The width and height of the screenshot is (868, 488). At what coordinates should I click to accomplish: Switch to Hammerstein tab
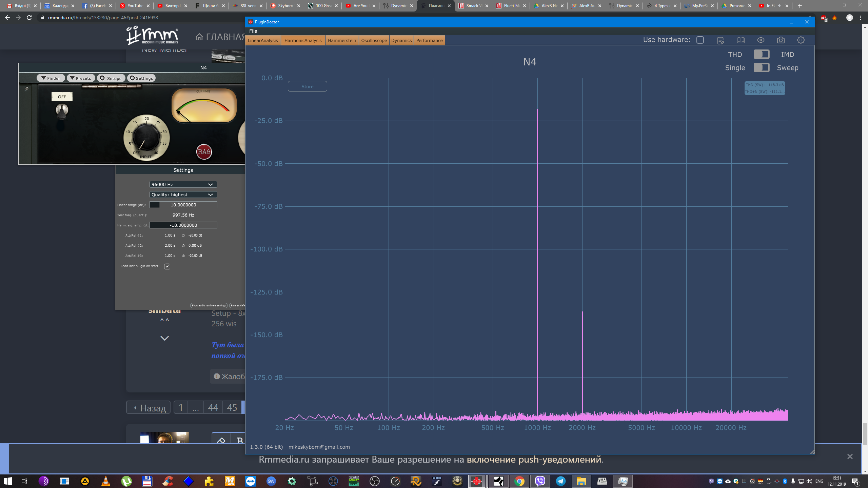click(x=342, y=40)
